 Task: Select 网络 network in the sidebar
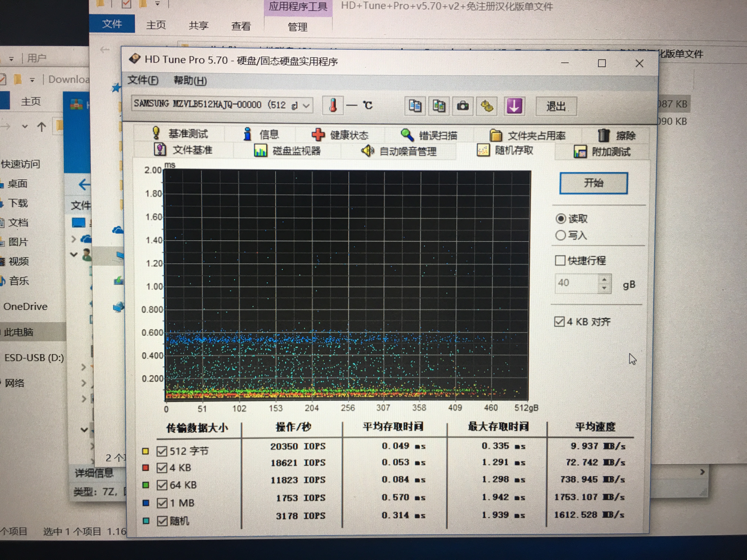pyautogui.click(x=14, y=383)
